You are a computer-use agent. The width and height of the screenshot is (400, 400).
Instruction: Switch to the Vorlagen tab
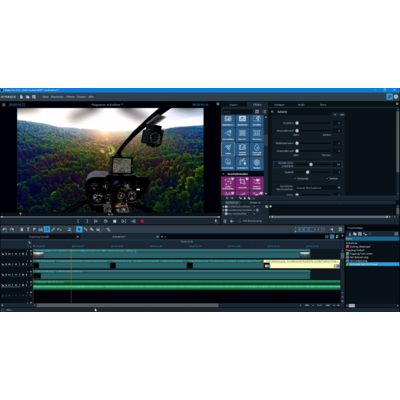279,105
